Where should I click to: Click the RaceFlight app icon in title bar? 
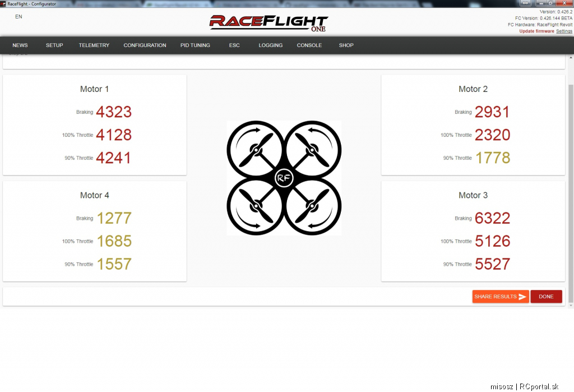[x=3, y=4]
